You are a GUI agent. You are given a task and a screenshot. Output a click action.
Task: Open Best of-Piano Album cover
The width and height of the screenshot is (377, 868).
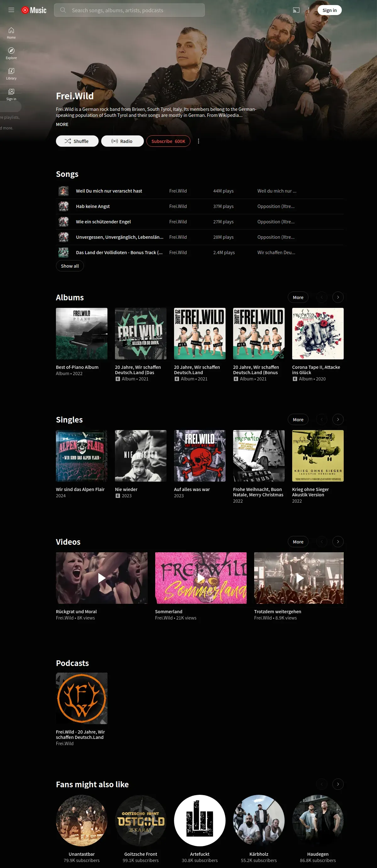[x=82, y=334]
